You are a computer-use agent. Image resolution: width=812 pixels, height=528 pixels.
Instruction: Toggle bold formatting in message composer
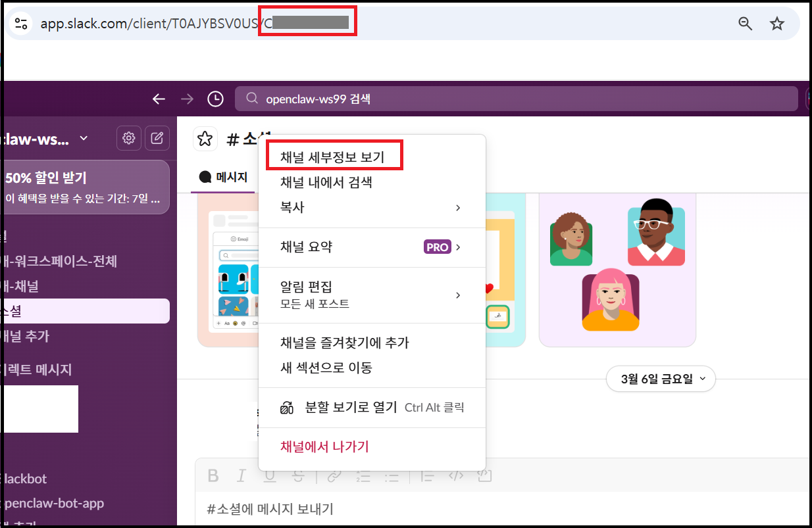(213, 476)
